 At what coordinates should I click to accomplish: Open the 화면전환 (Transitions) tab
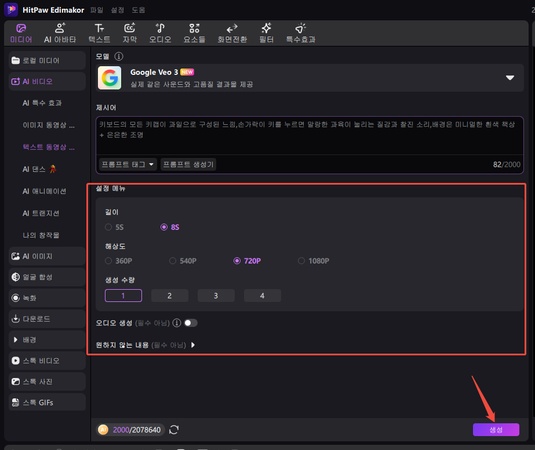(x=232, y=33)
